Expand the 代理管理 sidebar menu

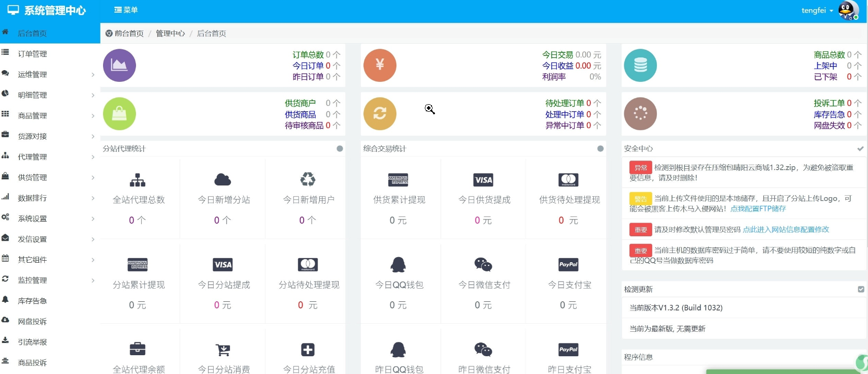50,157
